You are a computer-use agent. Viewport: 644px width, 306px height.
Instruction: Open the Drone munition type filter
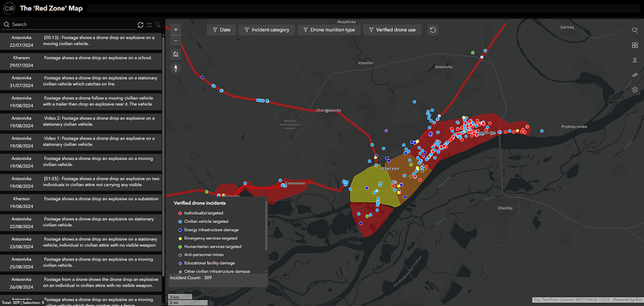[329, 30]
